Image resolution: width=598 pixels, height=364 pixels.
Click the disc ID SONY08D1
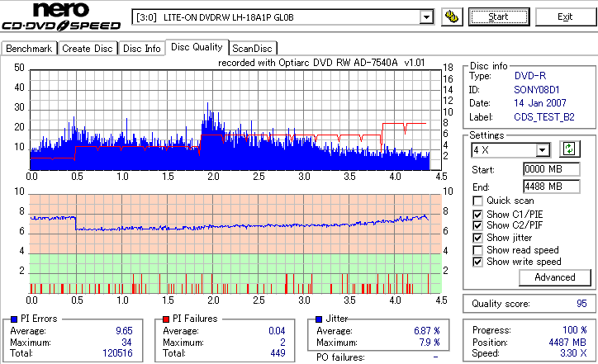[537, 90]
